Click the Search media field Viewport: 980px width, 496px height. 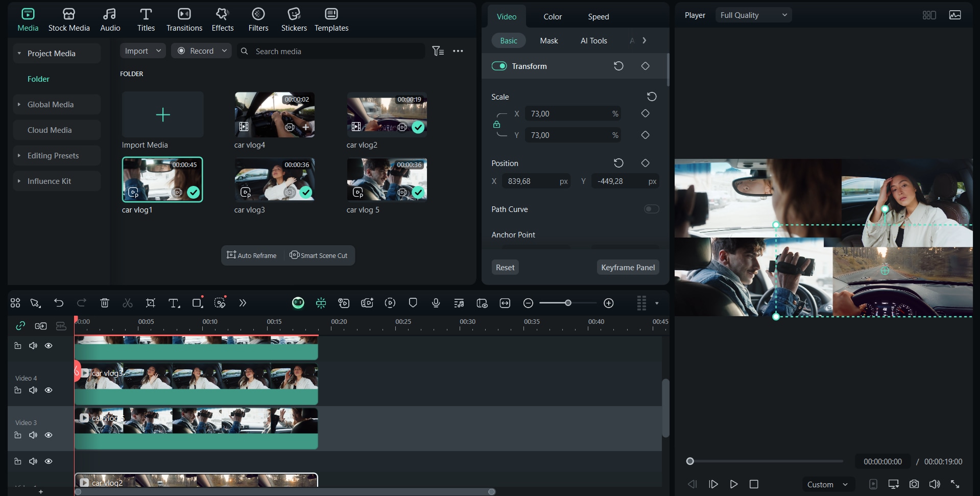(330, 51)
